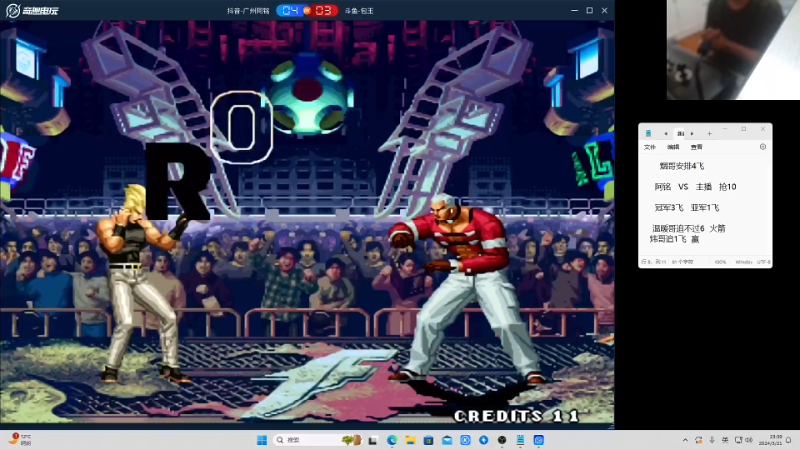Click the webcam feed thumbnail
This screenshot has height=450, width=800.
733,49
